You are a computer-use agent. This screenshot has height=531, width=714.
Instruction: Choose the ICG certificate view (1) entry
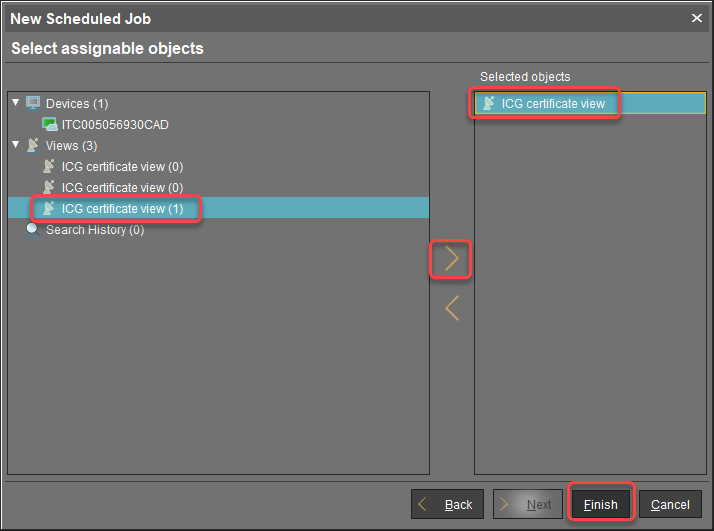[122, 208]
